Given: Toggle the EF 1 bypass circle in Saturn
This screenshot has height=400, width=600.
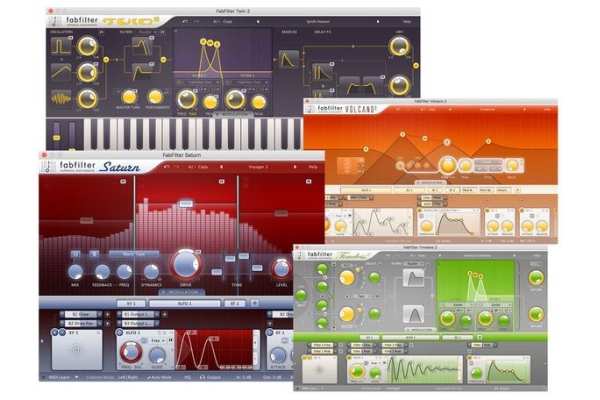Looking at the screenshot, I should tap(270, 333).
